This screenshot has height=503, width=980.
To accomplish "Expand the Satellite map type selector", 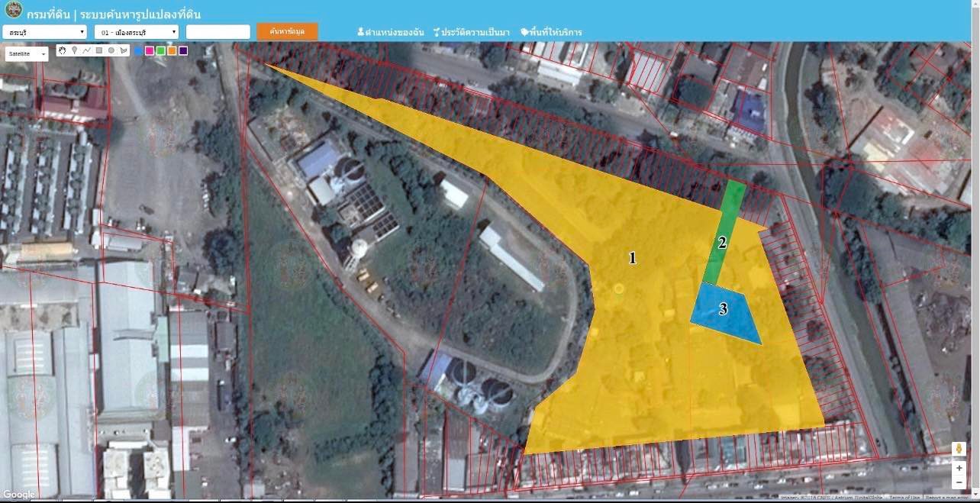I will (27, 54).
